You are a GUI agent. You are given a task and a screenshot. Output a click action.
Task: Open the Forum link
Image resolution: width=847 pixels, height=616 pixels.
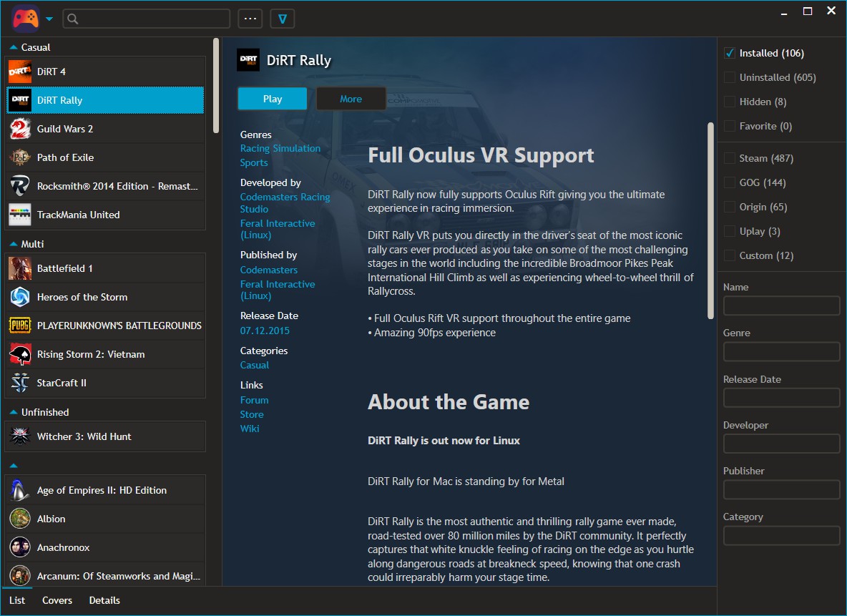254,401
